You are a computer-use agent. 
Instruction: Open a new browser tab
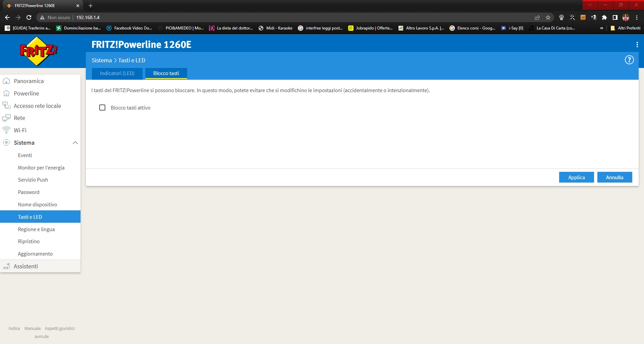point(91,6)
